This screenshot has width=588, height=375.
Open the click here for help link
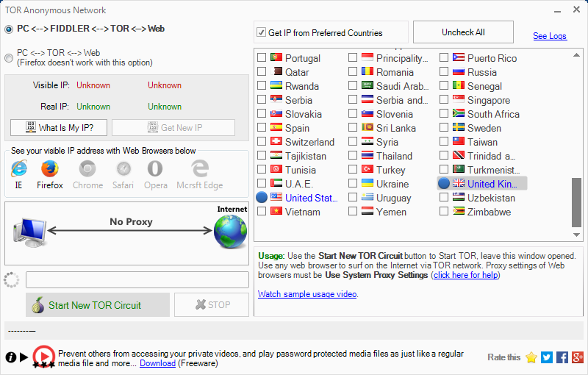(466, 275)
